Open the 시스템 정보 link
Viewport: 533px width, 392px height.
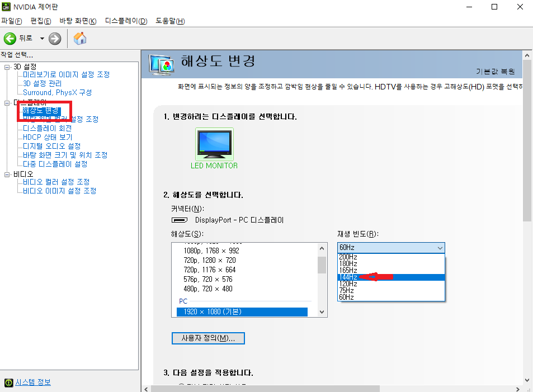pyautogui.click(x=33, y=382)
